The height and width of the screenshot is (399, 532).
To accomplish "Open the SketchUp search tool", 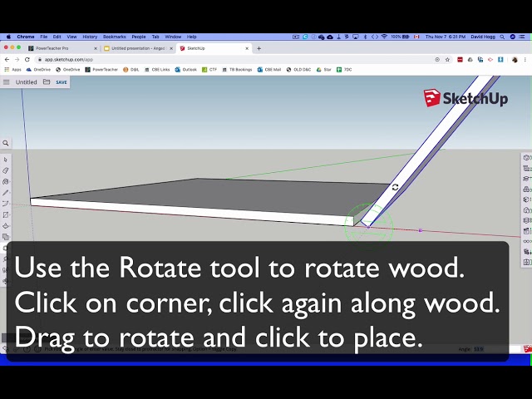I will click(6, 143).
